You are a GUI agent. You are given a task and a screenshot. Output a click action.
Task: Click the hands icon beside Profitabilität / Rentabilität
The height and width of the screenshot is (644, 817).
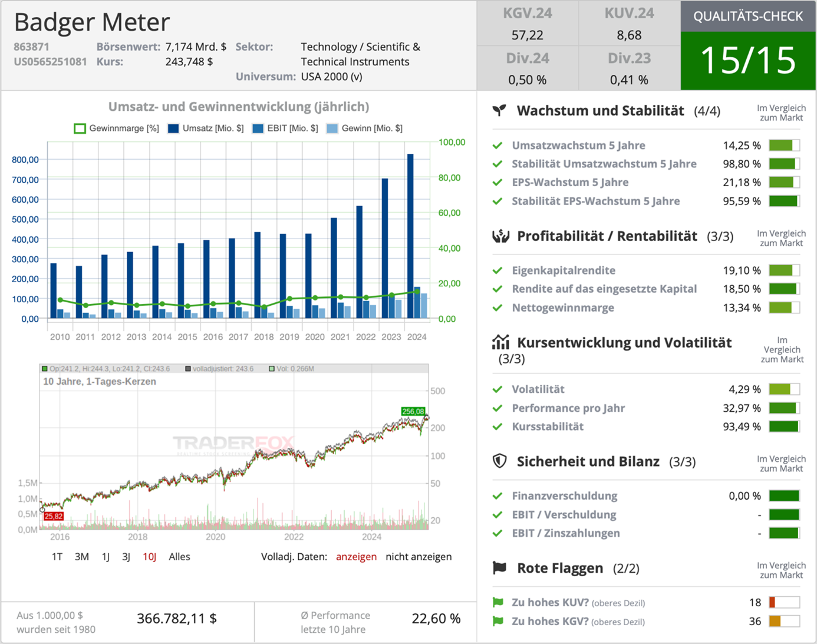pos(500,236)
